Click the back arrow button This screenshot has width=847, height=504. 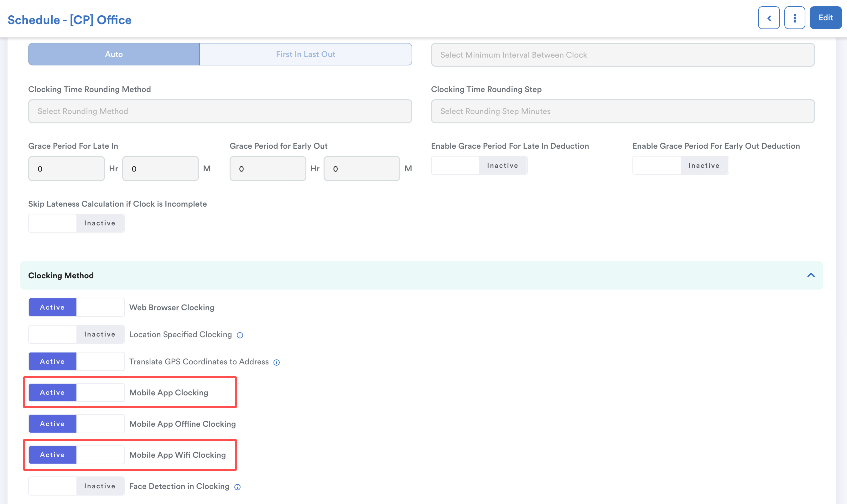(x=768, y=18)
